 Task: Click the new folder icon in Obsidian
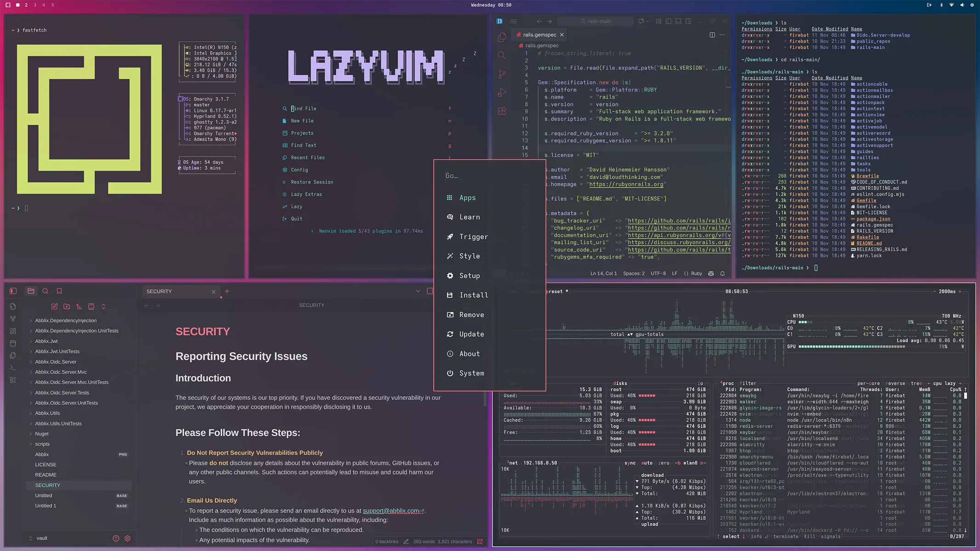[x=67, y=306]
